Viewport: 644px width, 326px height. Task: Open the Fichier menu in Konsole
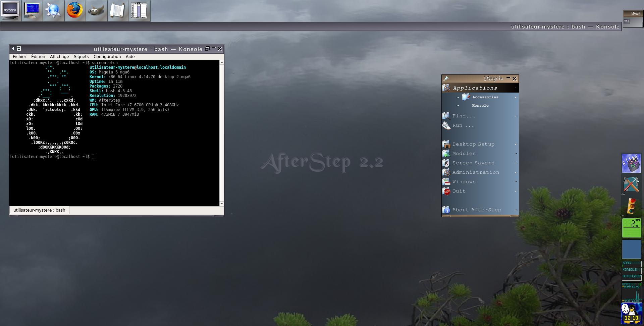click(19, 57)
